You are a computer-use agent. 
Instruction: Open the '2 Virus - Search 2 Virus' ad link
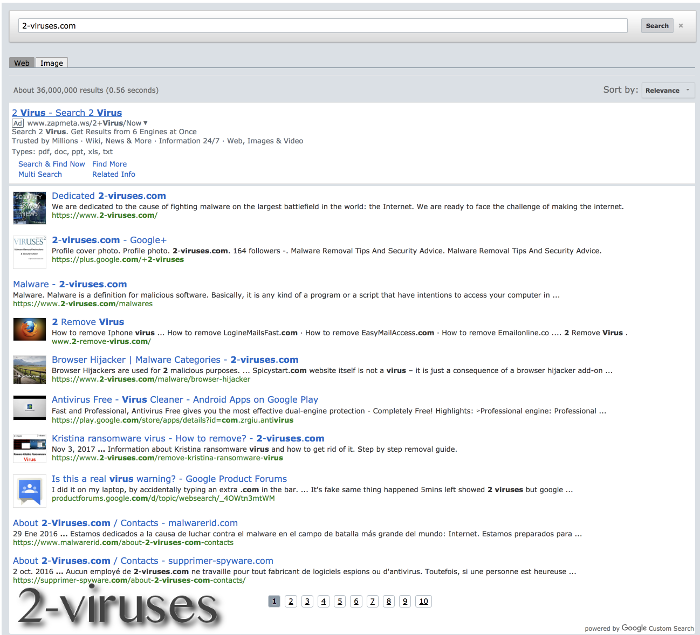pos(67,113)
